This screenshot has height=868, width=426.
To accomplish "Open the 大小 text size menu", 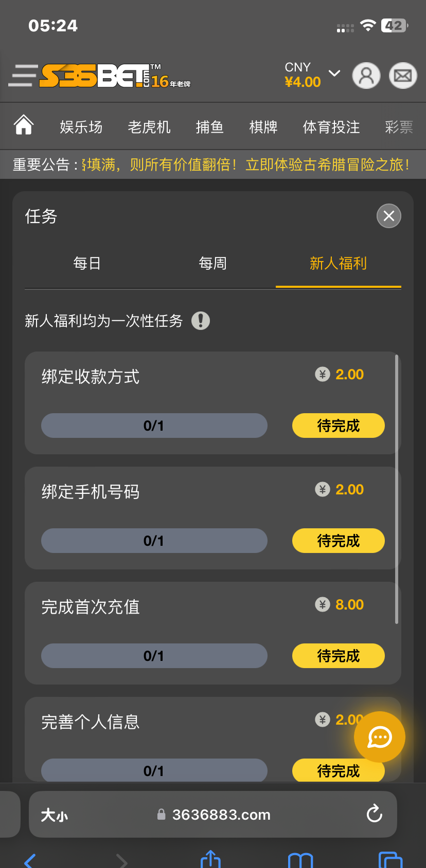I will 55,815.
